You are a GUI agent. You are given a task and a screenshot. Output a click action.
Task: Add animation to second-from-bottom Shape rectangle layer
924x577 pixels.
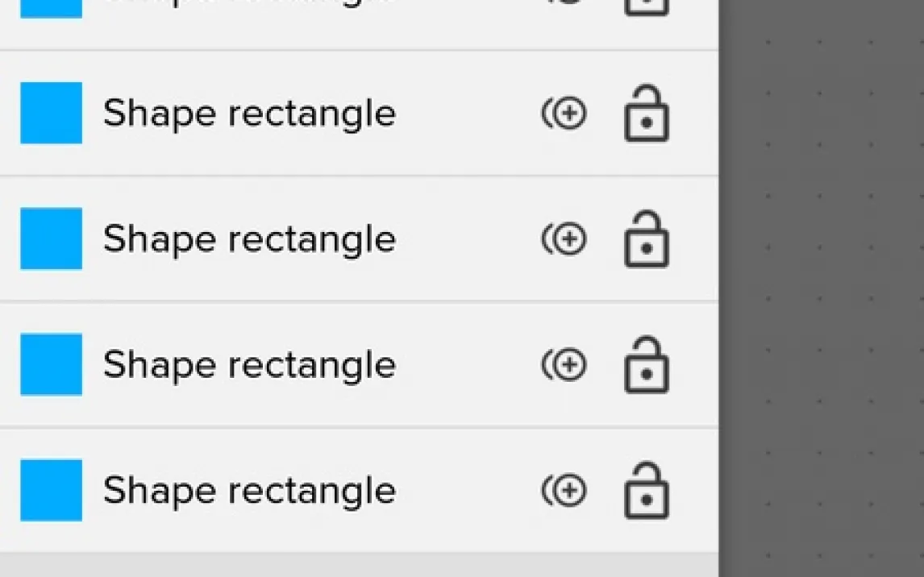click(x=564, y=365)
